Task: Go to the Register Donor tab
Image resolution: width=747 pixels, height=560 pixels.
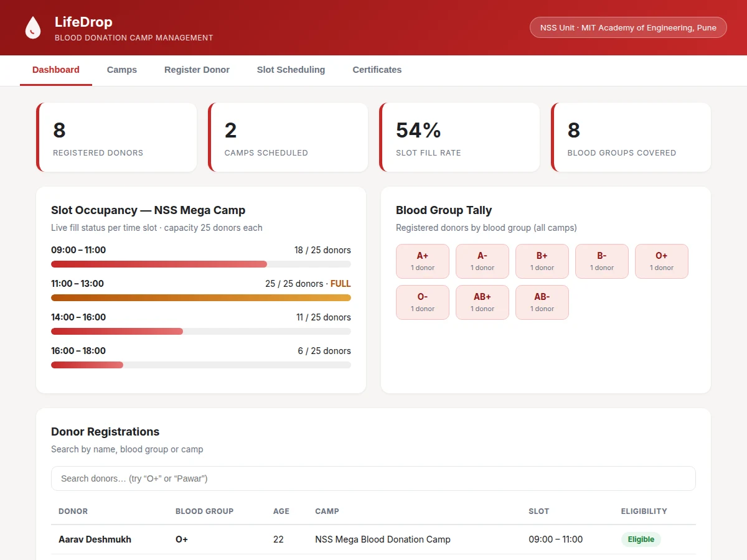Action: pyautogui.click(x=197, y=70)
